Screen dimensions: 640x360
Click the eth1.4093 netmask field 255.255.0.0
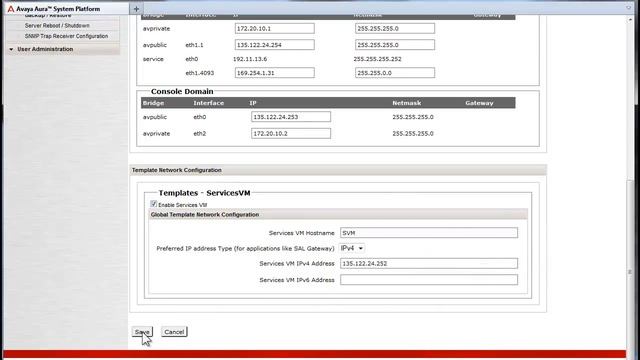(x=395, y=73)
